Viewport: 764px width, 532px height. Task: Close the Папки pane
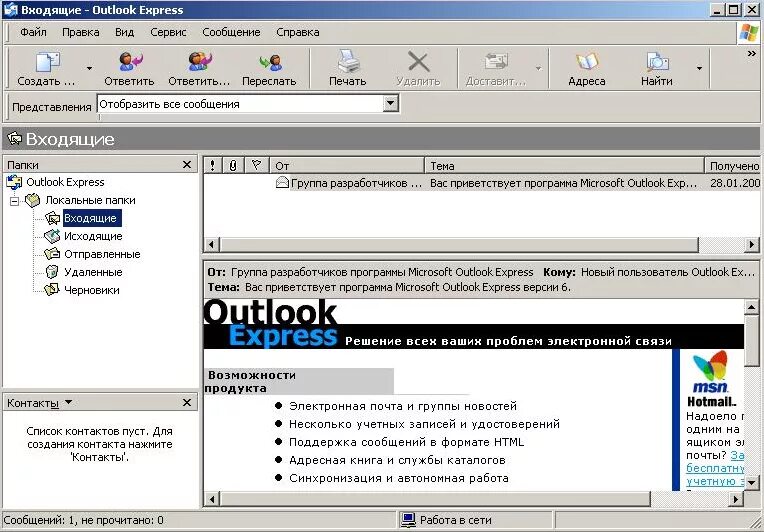click(x=187, y=165)
